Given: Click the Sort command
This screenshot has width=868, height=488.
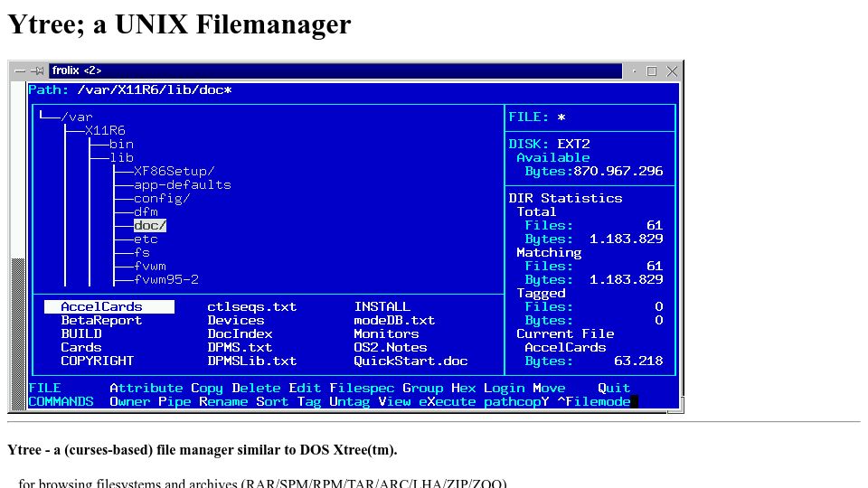Looking at the screenshot, I should pyautogui.click(x=272, y=401).
